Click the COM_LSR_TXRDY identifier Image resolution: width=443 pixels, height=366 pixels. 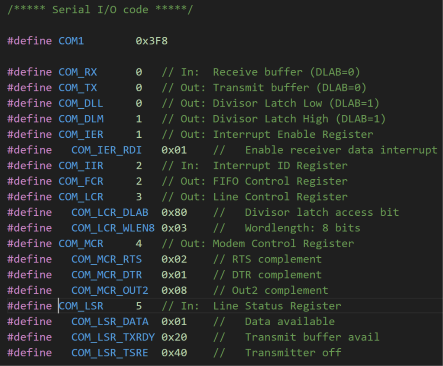coord(113,338)
